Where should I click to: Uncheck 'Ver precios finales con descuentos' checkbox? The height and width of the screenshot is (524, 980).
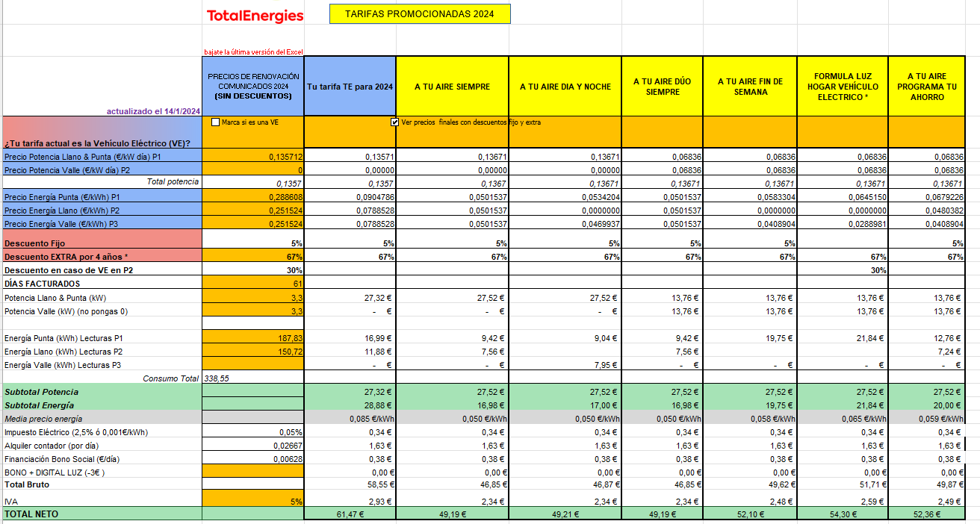pyautogui.click(x=395, y=122)
